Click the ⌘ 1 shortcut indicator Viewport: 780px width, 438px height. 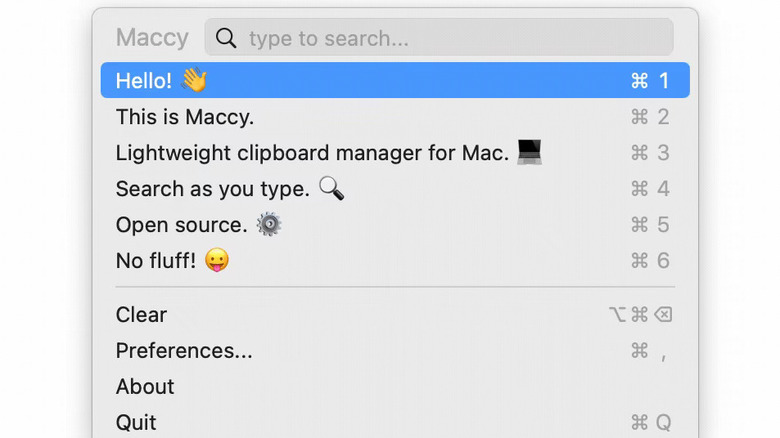[650, 81]
